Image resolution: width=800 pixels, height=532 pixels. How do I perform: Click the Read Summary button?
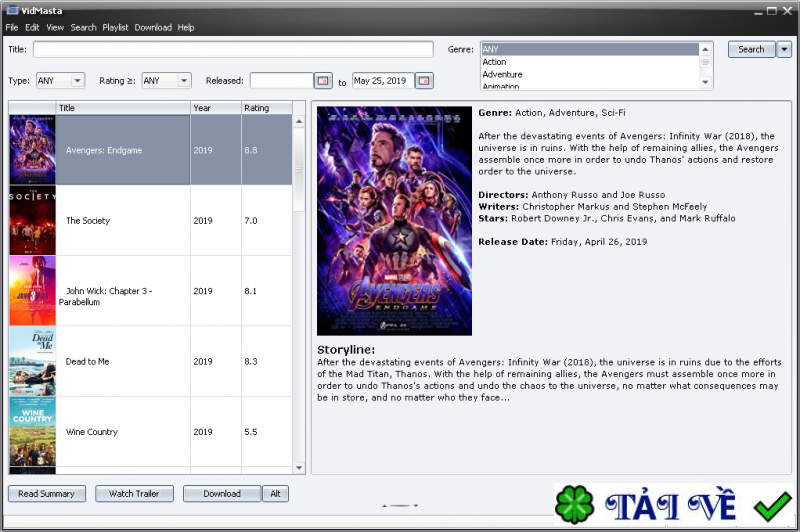46,494
